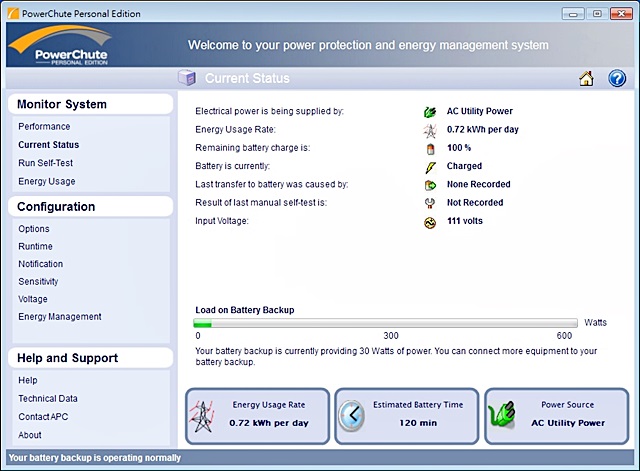Click the 'Charged' battery status text

click(464, 166)
